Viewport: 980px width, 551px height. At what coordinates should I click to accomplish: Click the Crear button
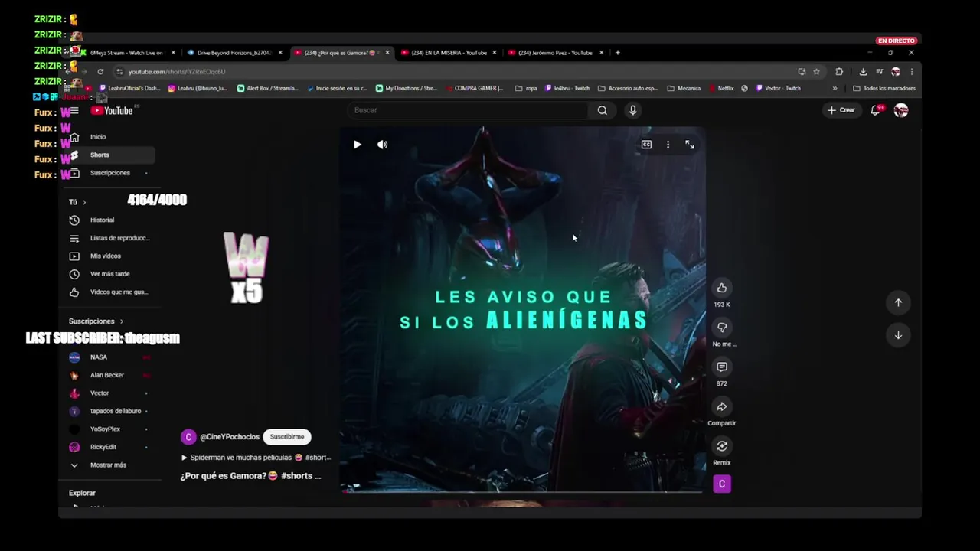click(841, 110)
